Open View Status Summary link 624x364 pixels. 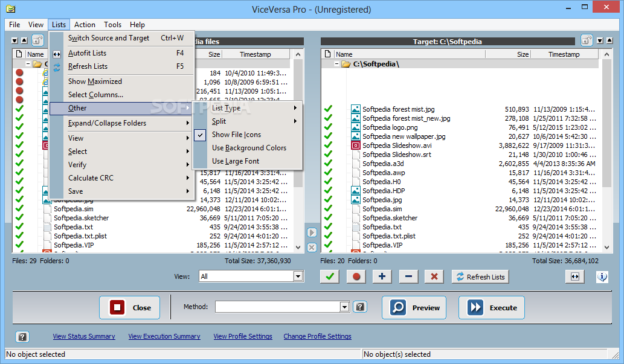(x=84, y=336)
